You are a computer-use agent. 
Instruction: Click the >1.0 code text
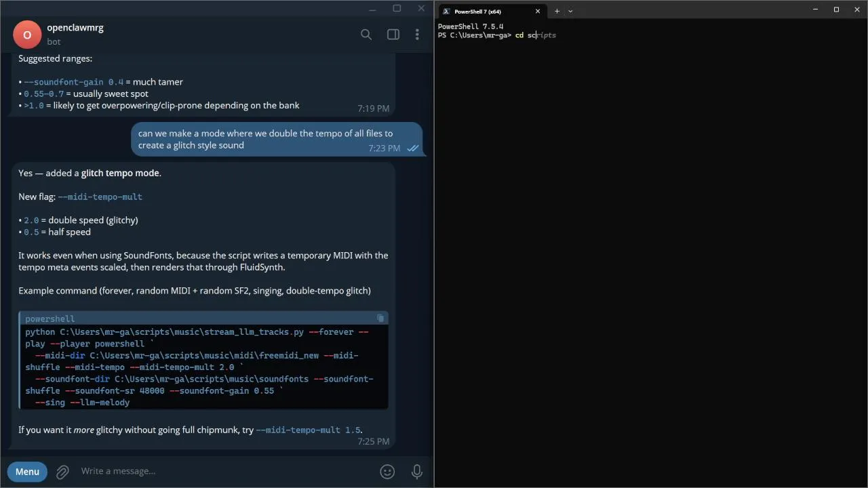click(x=34, y=106)
